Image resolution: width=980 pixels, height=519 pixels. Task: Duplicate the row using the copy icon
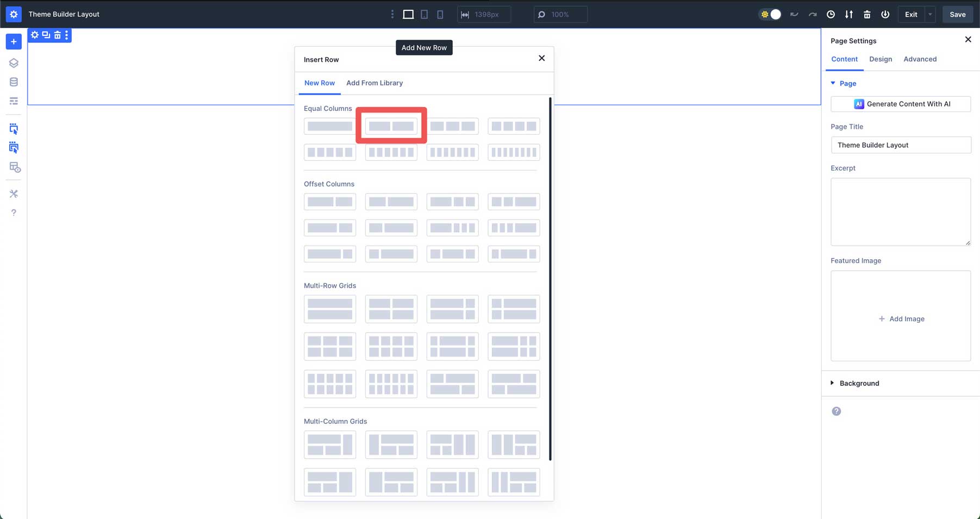[x=46, y=35]
